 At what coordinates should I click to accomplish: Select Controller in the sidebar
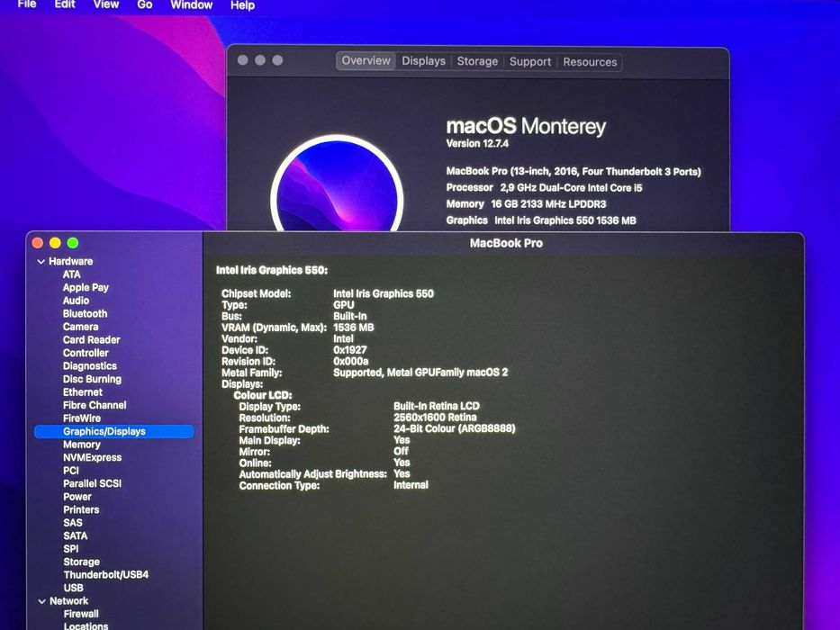coord(86,353)
